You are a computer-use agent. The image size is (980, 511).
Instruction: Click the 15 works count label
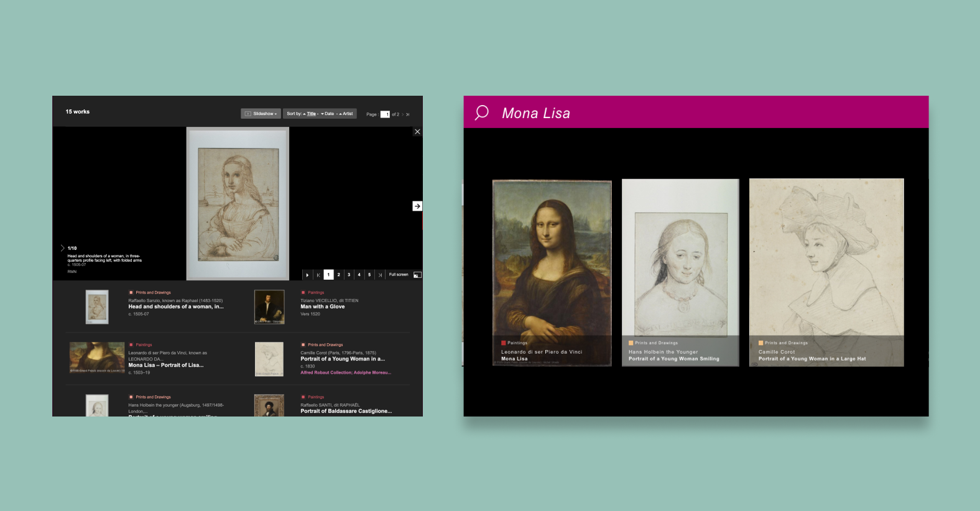78,112
